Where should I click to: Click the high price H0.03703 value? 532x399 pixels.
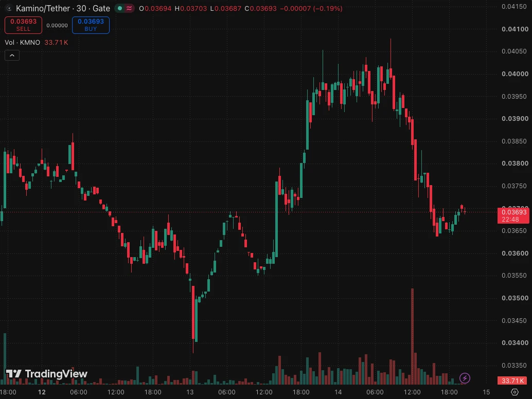(191, 8)
